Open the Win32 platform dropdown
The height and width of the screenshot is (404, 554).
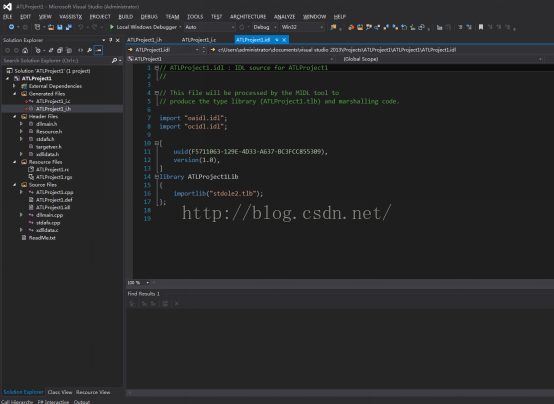(x=321, y=27)
